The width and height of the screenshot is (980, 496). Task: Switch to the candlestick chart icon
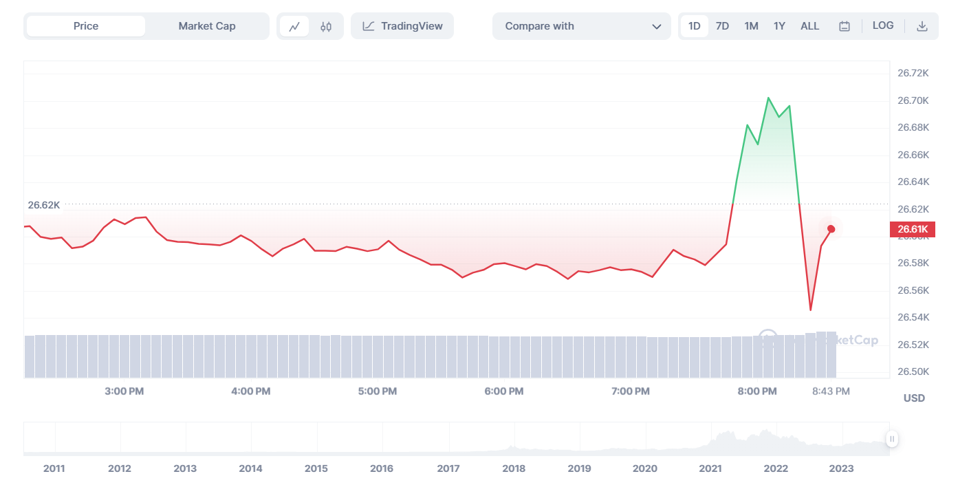point(327,25)
